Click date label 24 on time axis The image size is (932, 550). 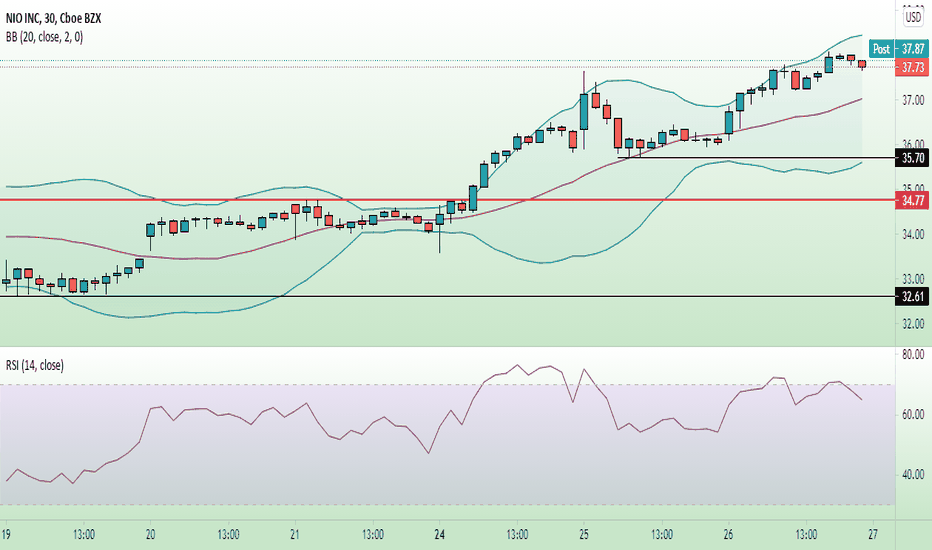(439, 535)
